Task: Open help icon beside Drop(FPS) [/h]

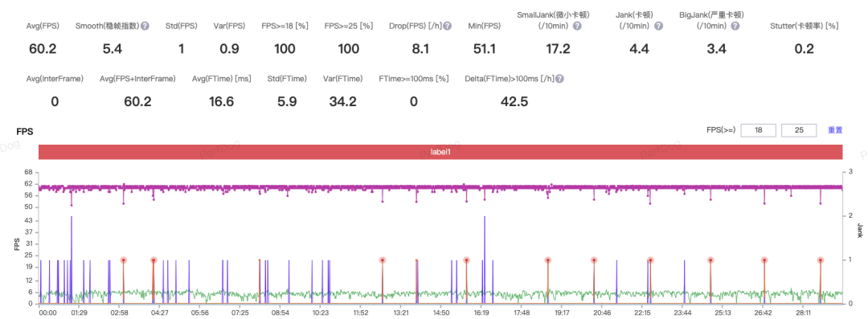Action: coord(448,26)
